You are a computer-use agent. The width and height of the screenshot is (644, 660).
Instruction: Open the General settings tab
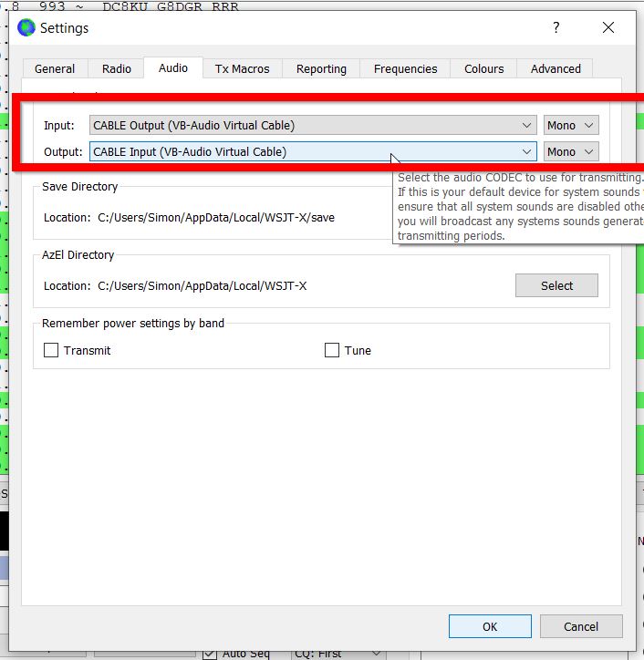[55, 68]
